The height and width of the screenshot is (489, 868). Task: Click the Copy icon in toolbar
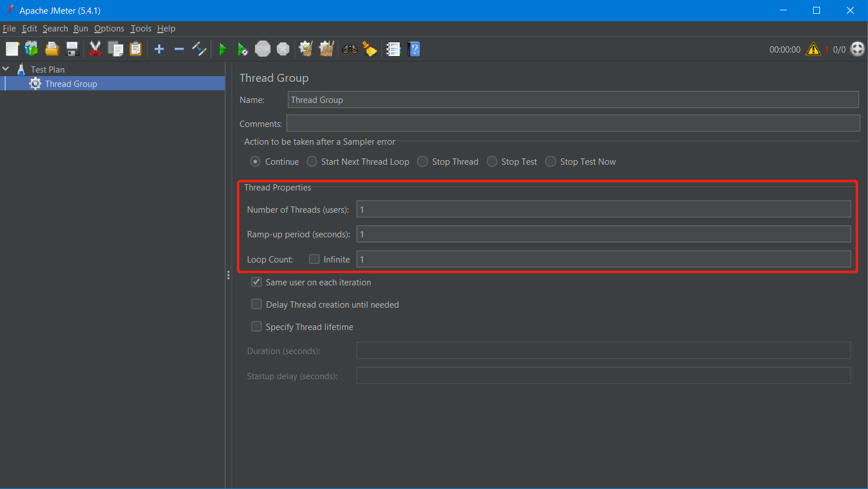point(116,49)
